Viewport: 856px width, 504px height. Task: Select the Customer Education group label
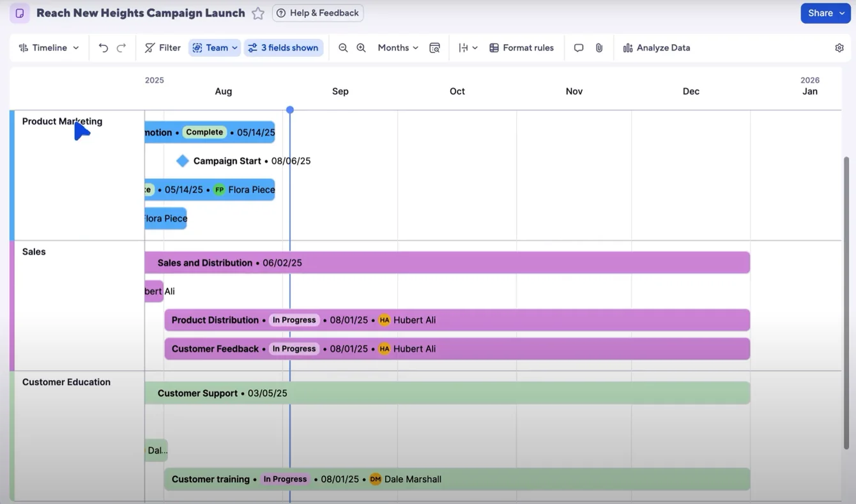[66, 382]
